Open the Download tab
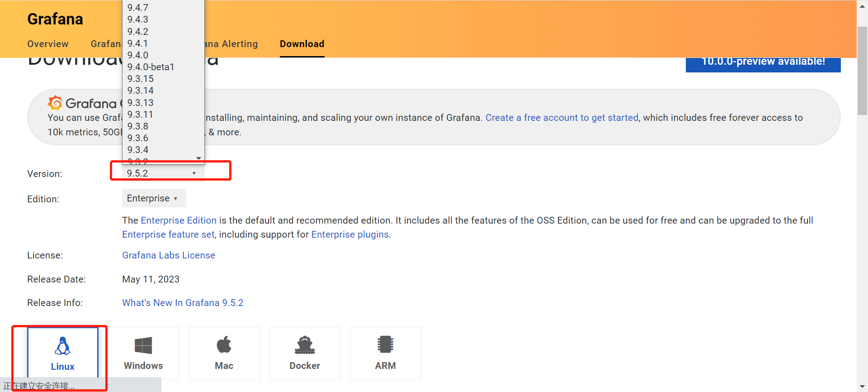The height and width of the screenshot is (392, 868). pos(302,44)
